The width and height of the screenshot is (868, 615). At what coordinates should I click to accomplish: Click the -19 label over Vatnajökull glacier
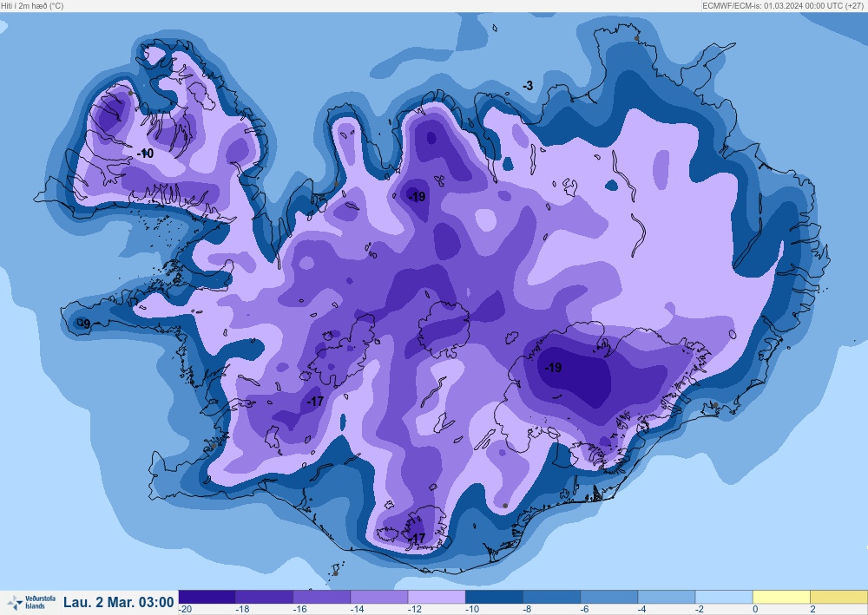click(553, 367)
